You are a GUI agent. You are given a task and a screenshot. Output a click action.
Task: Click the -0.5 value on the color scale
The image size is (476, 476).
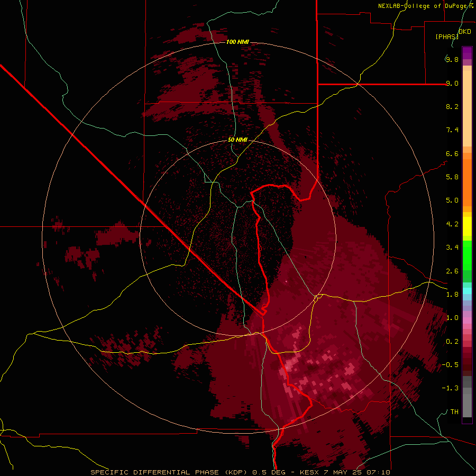tap(450, 365)
